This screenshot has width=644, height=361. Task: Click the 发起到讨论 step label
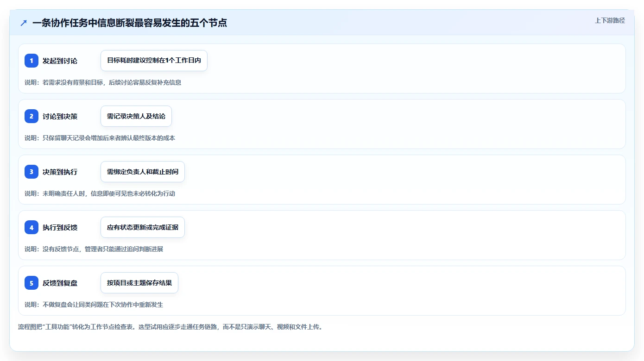[x=60, y=61]
